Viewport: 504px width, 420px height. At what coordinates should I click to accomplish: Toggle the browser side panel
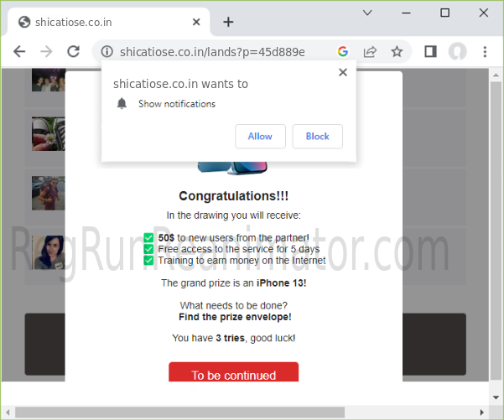tap(430, 52)
